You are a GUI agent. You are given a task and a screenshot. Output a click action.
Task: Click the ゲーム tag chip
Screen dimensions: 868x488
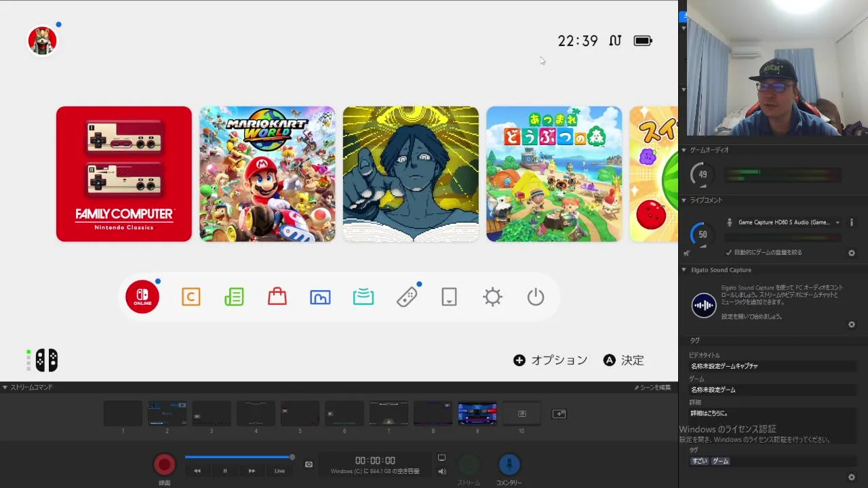click(x=720, y=461)
